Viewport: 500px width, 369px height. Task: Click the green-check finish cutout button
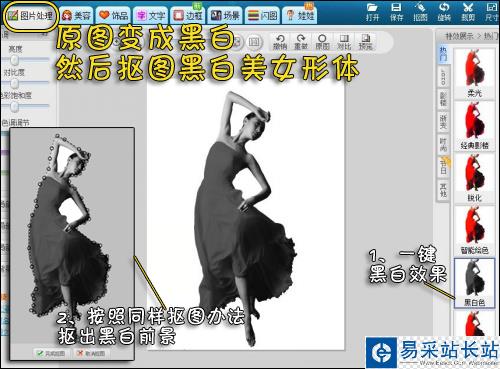coord(51,353)
